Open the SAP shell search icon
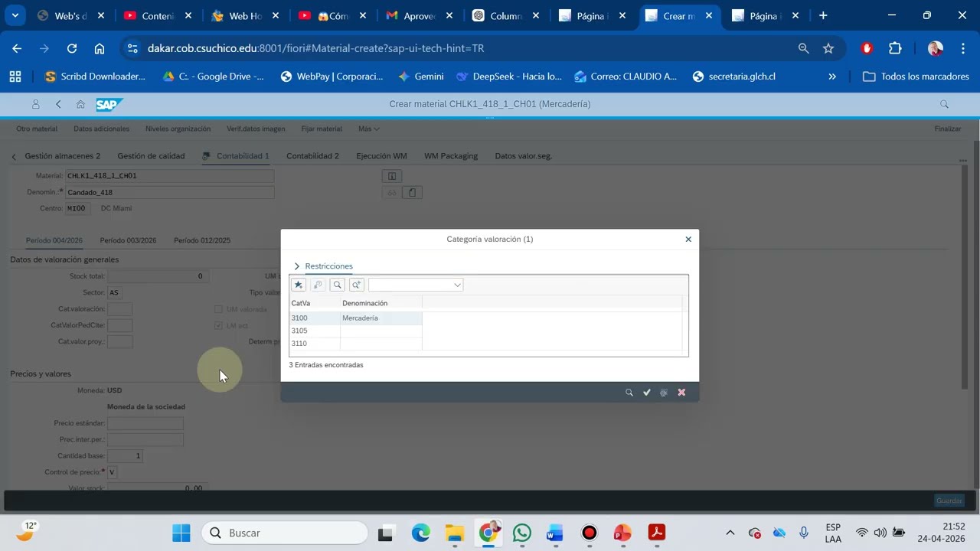 coord(944,104)
